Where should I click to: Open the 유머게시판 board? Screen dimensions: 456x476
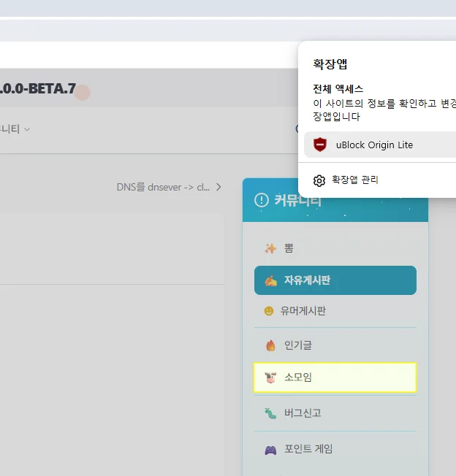tap(335, 311)
